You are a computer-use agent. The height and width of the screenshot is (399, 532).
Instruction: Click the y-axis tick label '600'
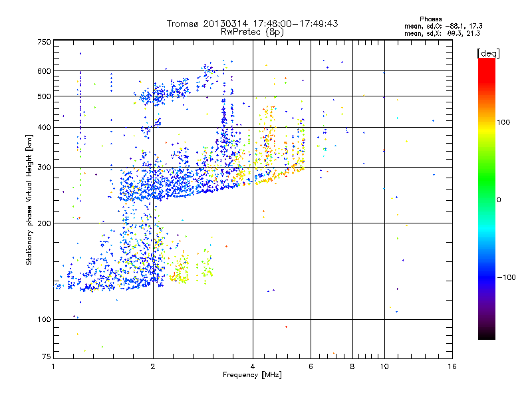[44, 71]
